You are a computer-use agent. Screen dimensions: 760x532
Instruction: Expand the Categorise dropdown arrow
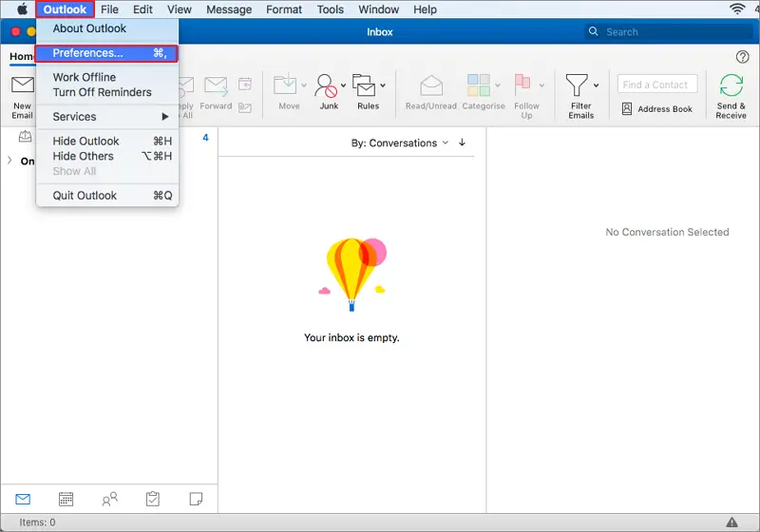(497, 85)
